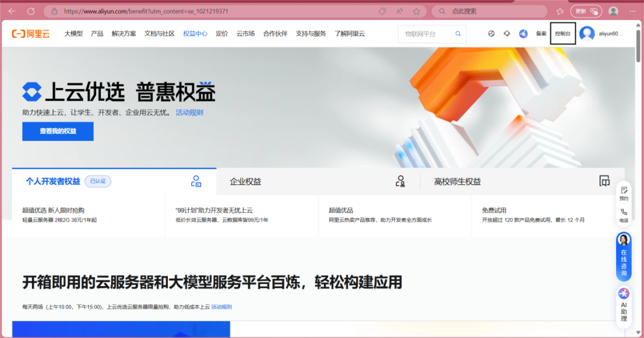Image resolution: width=644 pixels, height=338 pixels.
Task: Click the personal developer tab icon
Action: [196, 181]
